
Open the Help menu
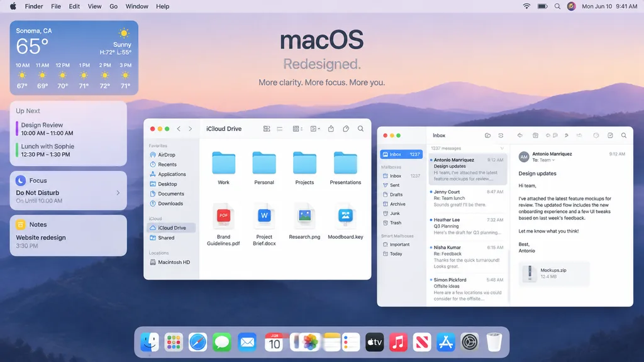click(163, 6)
